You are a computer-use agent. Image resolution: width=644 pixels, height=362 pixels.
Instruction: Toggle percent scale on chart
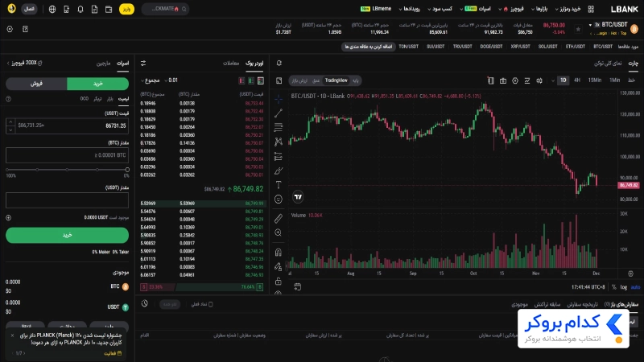point(614,287)
